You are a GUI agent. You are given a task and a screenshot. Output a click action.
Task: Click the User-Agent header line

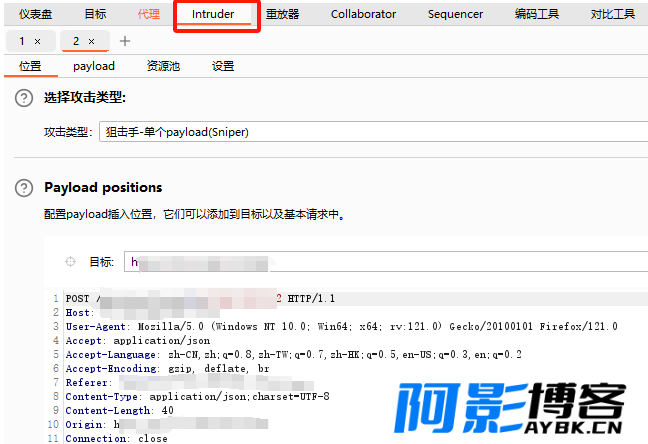[x=341, y=327]
